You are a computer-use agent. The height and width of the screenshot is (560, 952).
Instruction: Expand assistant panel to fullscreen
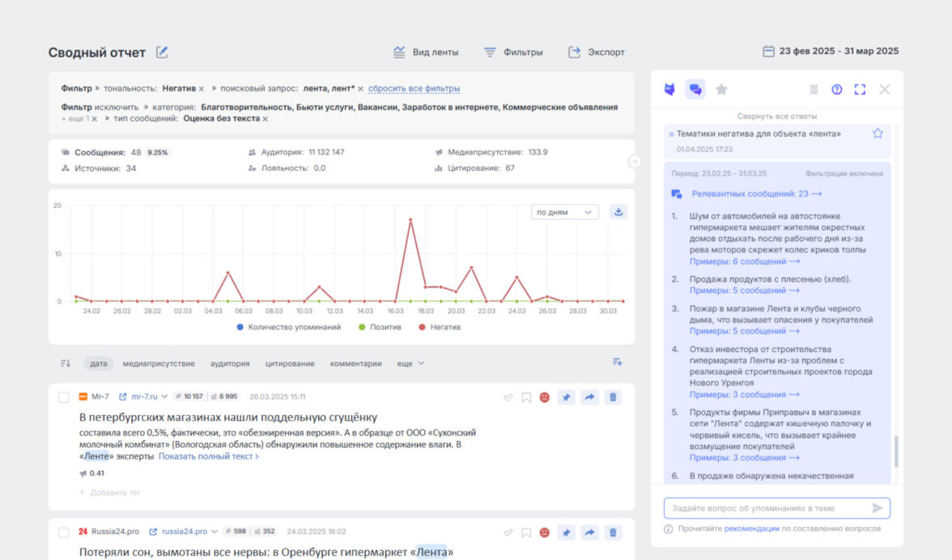click(860, 89)
